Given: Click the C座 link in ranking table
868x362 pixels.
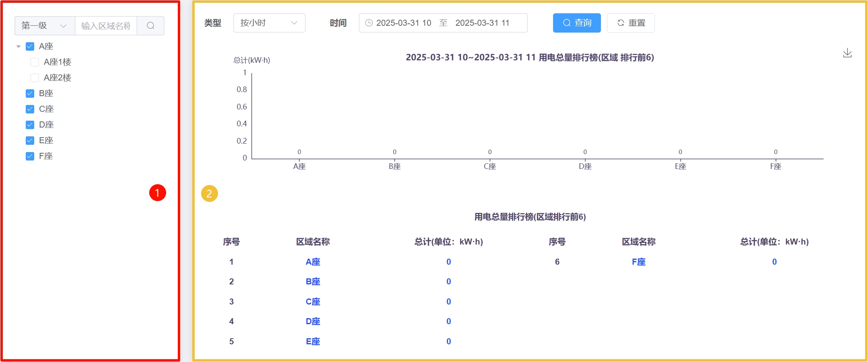Looking at the screenshot, I should click(313, 302).
